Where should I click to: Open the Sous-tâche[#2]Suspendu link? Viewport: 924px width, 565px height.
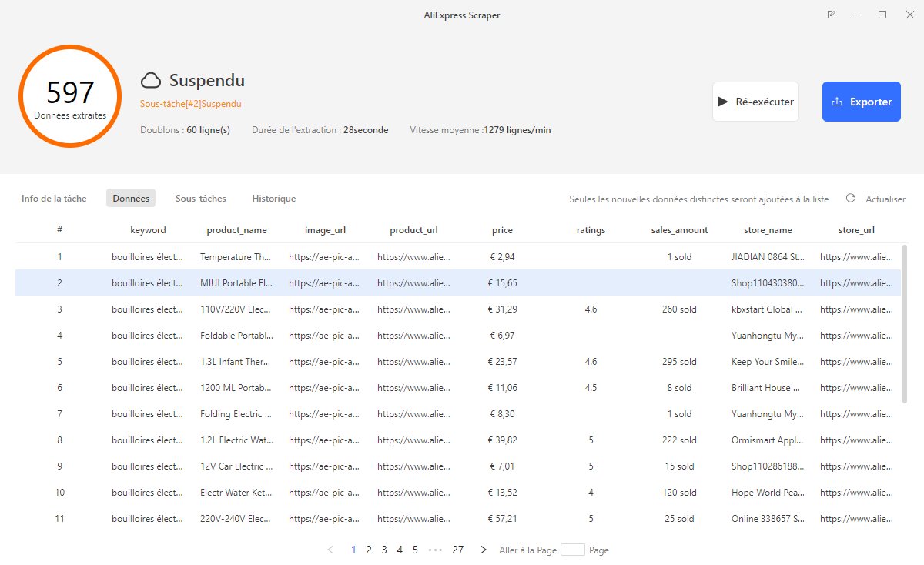click(191, 104)
